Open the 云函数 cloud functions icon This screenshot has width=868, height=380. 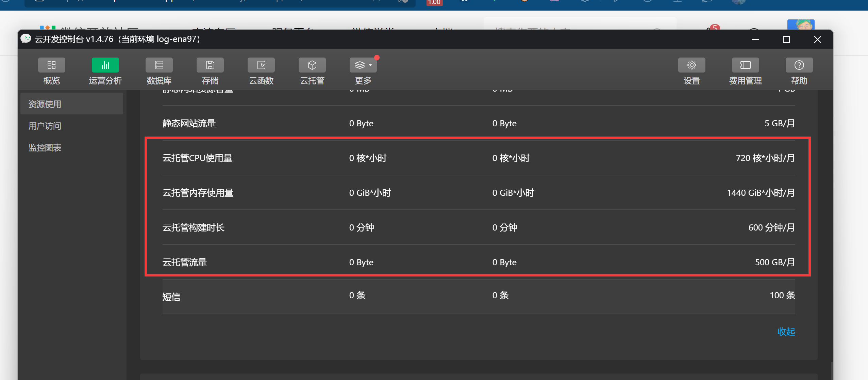[261, 65]
